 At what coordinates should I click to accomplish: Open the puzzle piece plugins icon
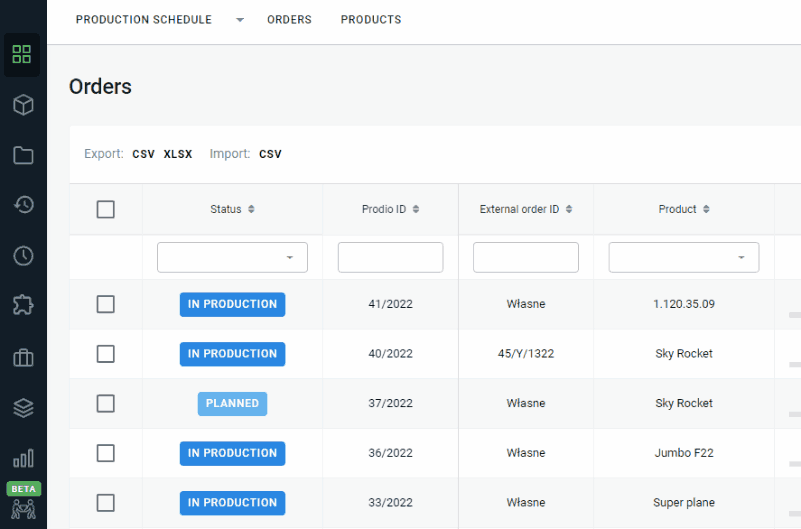[x=23, y=305]
